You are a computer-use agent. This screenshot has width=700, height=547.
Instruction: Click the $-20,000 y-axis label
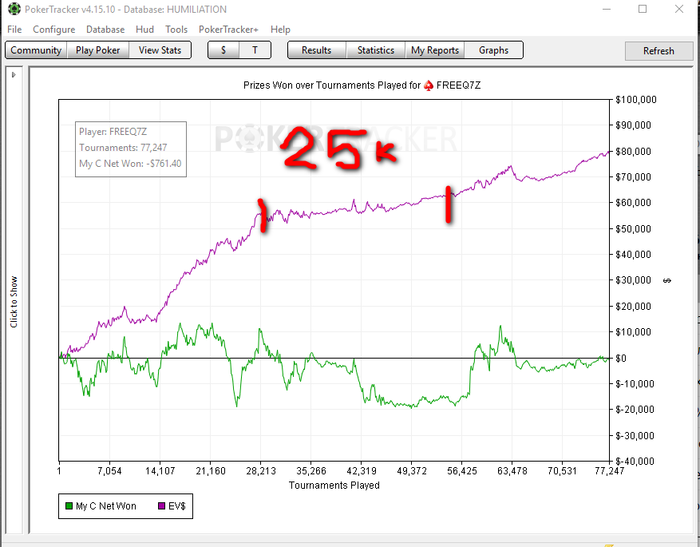[x=636, y=409]
